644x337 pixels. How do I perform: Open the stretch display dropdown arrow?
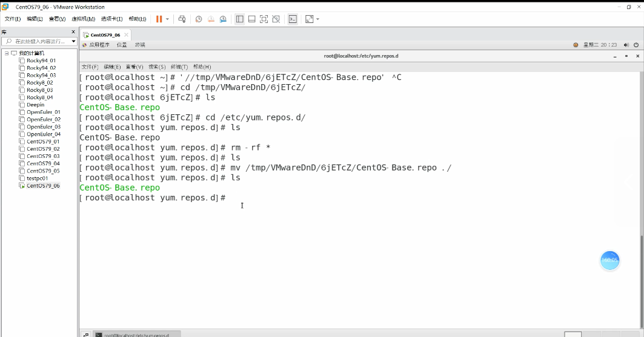click(317, 19)
